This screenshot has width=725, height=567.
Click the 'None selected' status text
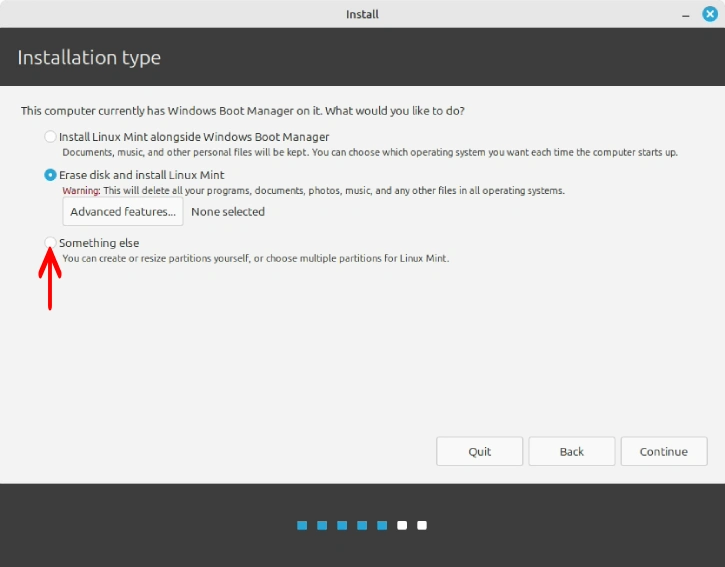click(x=228, y=212)
